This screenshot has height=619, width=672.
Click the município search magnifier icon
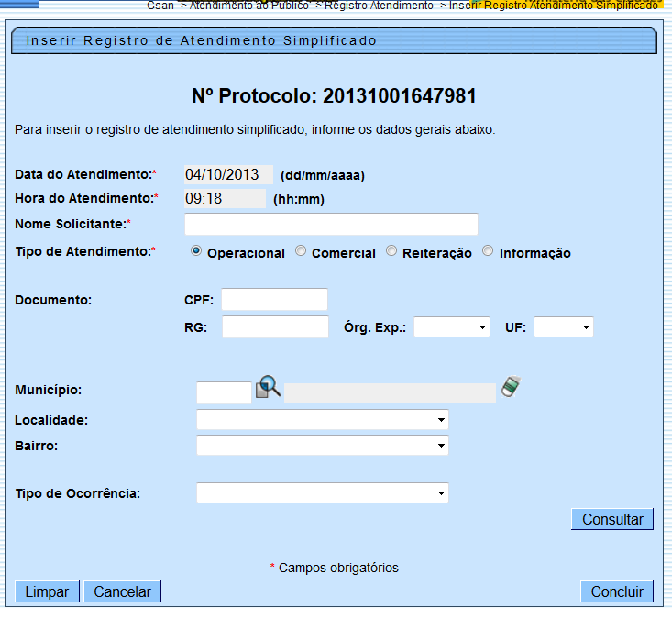tap(268, 387)
